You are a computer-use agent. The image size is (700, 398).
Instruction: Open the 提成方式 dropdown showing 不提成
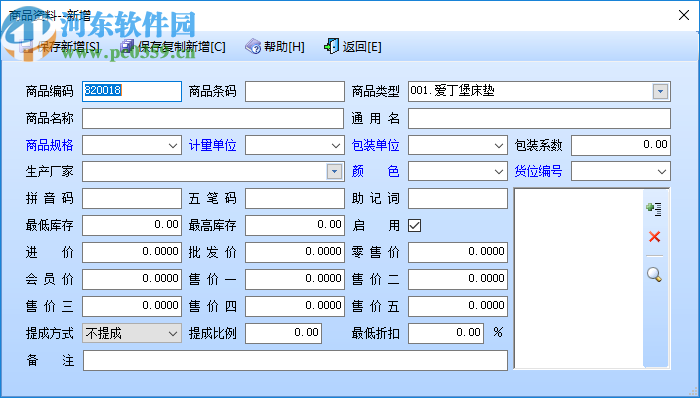click(x=132, y=333)
